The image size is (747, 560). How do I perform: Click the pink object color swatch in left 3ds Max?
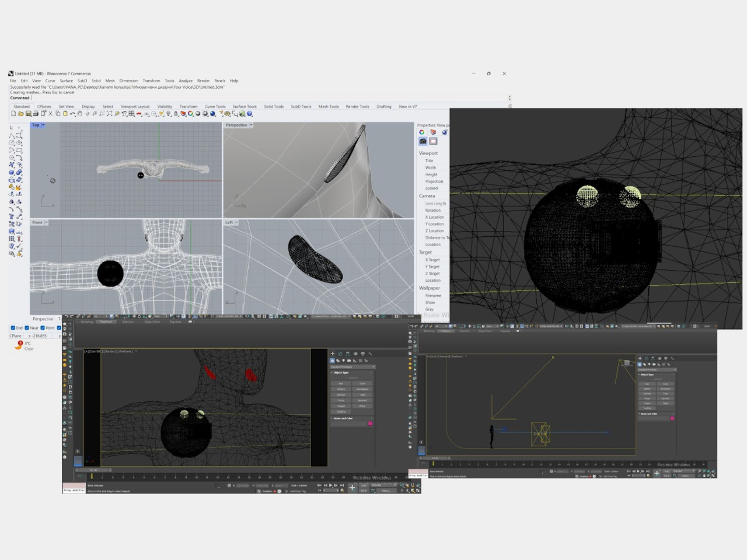coord(370,423)
